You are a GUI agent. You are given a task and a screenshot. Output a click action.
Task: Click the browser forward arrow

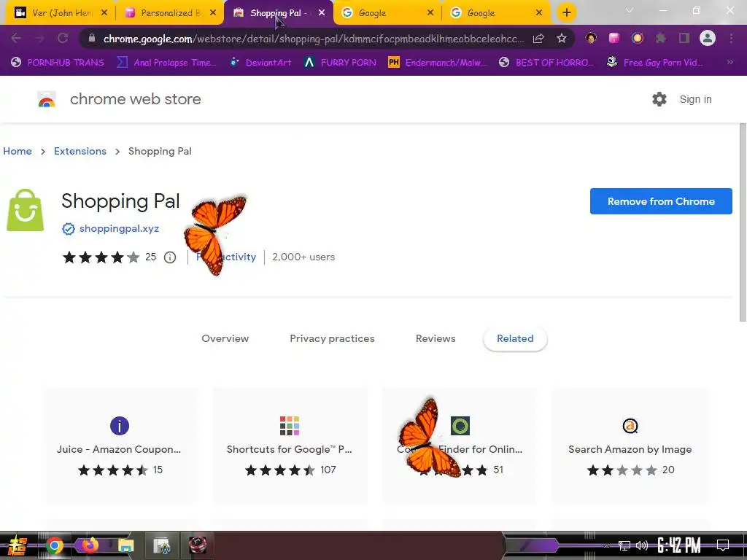[39, 38]
